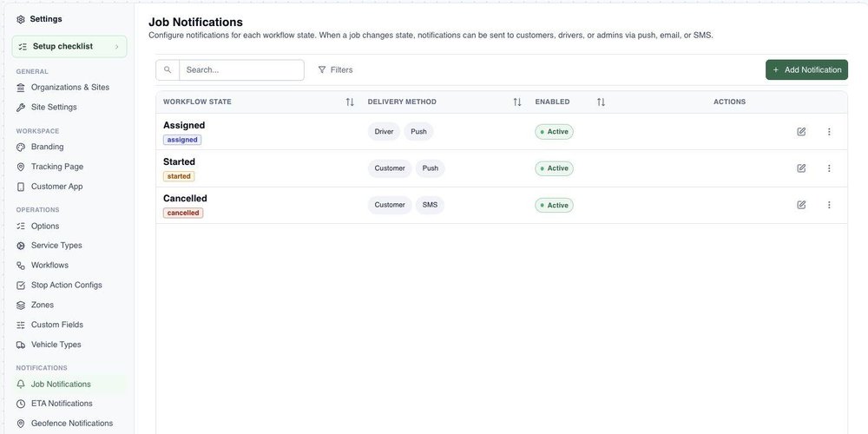Open more actions for Assigned row

(x=829, y=132)
